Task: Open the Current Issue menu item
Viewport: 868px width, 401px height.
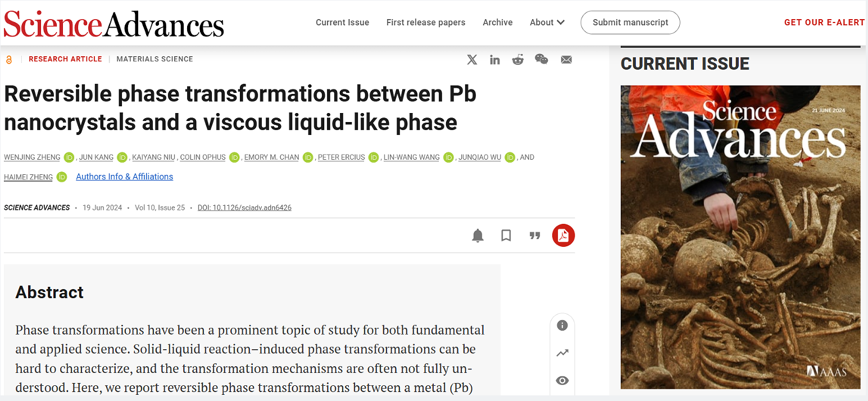Action: click(x=342, y=22)
